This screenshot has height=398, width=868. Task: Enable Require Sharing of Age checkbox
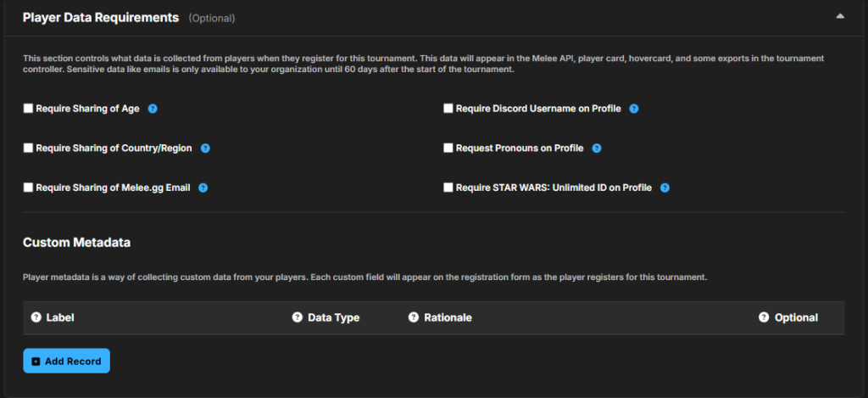click(x=28, y=109)
